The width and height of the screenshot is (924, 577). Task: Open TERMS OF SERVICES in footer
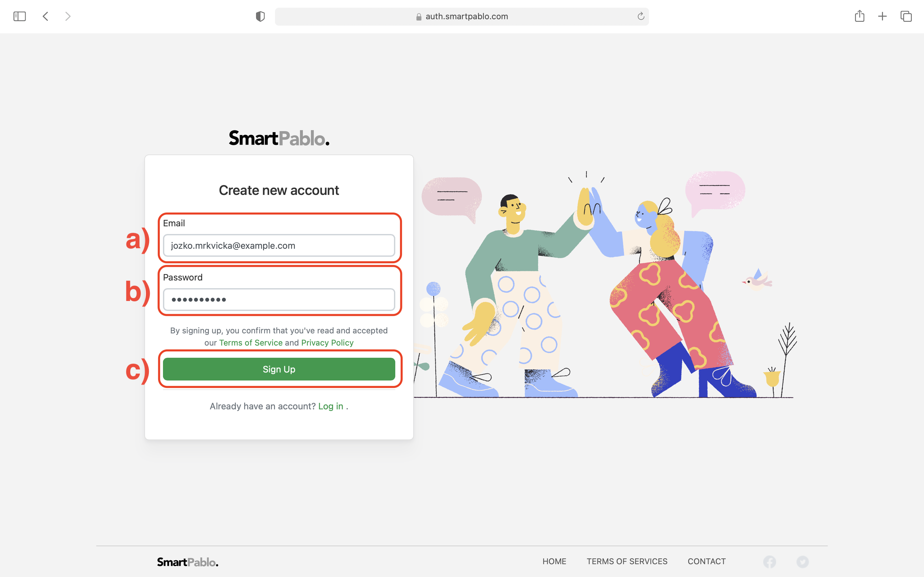pos(627,561)
